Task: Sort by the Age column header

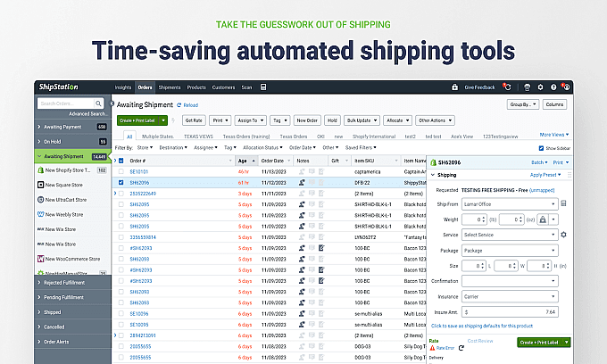Action: point(246,161)
